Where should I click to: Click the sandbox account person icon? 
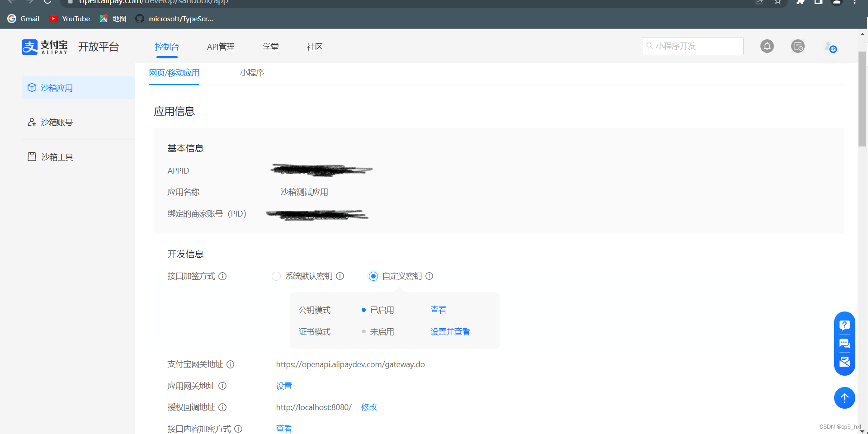pos(32,122)
